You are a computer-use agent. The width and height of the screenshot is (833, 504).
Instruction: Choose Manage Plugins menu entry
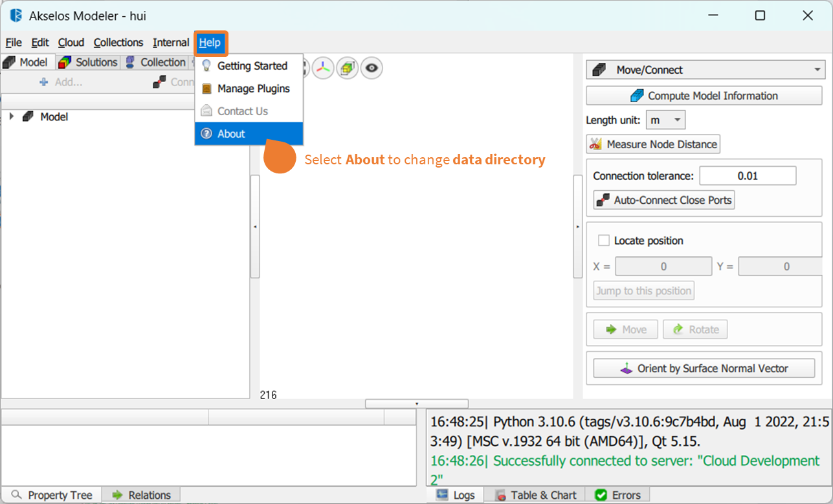pyautogui.click(x=249, y=89)
